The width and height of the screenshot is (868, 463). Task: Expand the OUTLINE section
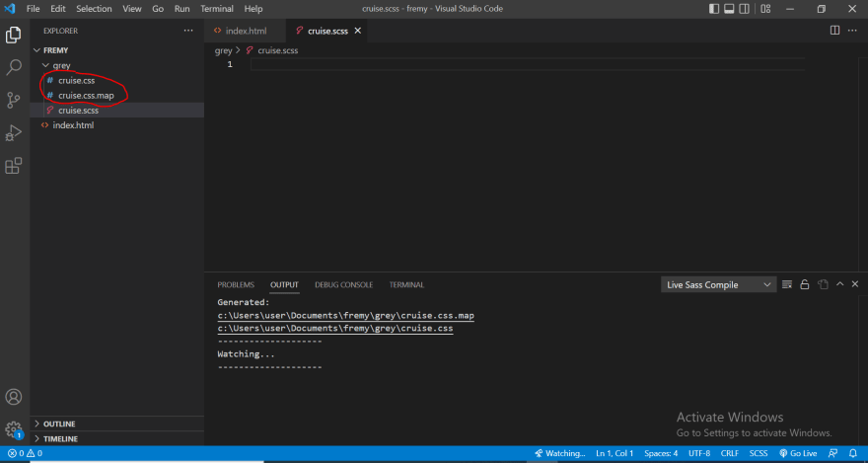(x=116, y=424)
